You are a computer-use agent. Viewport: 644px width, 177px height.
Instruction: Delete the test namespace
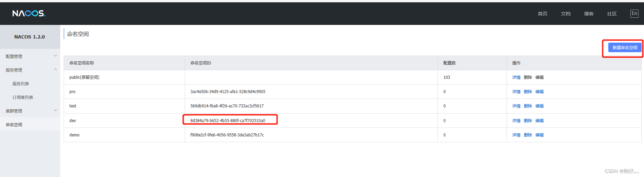click(528, 106)
